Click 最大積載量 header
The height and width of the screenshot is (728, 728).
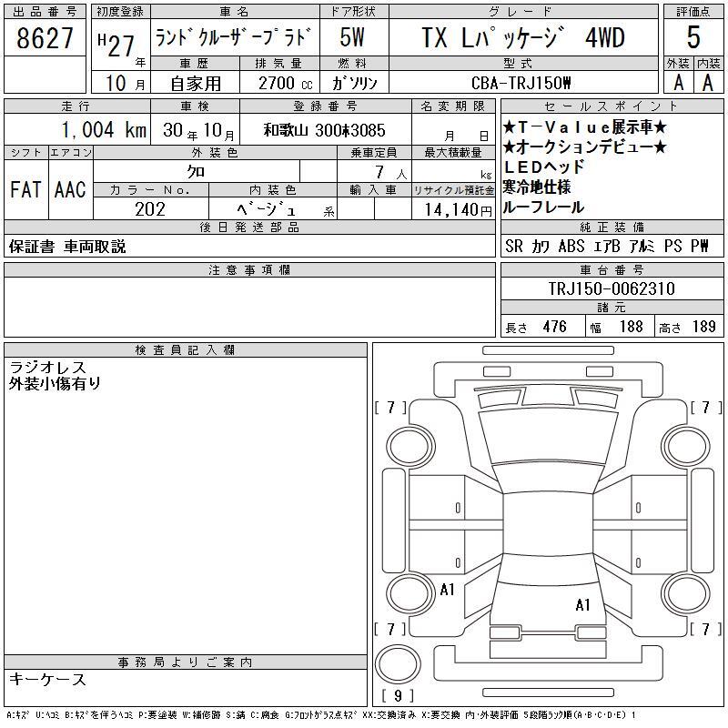pos(453,152)
